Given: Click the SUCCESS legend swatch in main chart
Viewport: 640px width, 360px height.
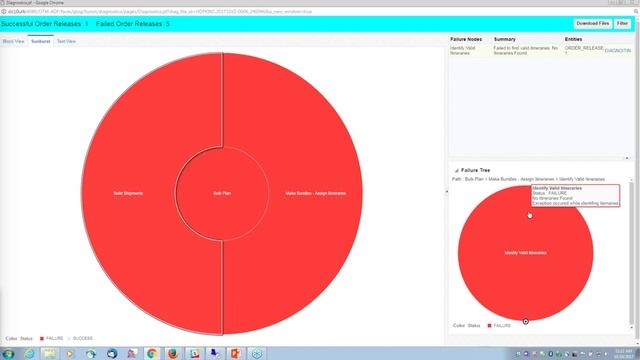Looking at the screenshot, I should click(x=69, y=338).
